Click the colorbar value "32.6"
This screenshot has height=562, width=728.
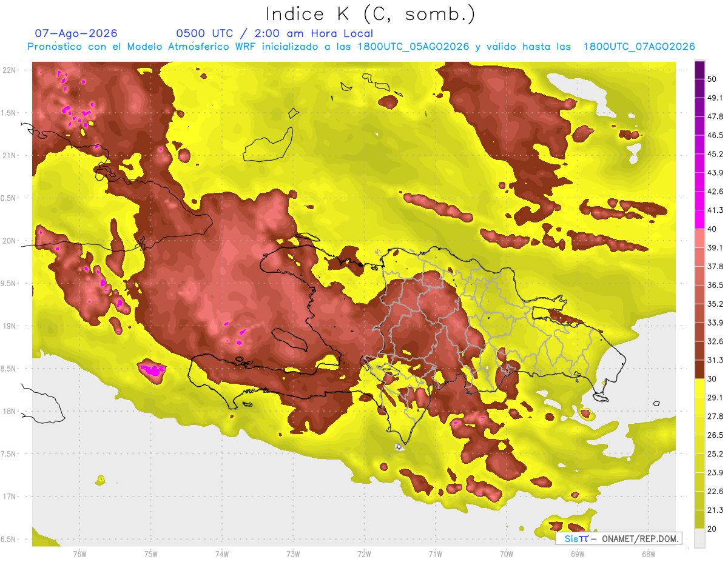[715, 341]
